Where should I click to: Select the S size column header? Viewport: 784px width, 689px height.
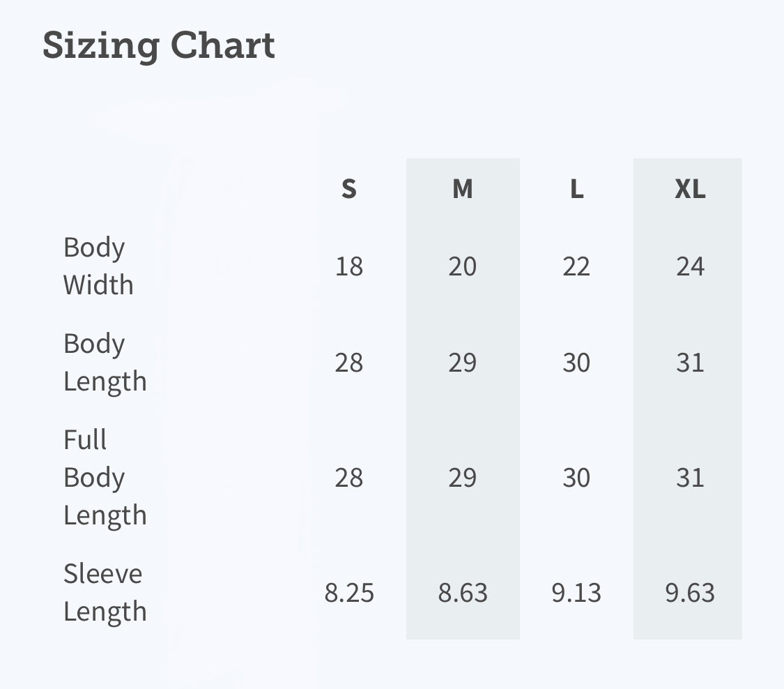pos(349,189)
